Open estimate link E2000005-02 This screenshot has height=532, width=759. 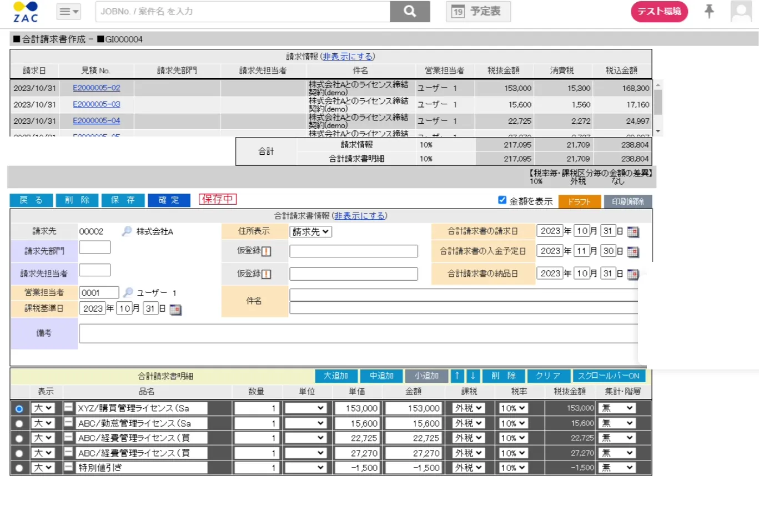[97, 88]
